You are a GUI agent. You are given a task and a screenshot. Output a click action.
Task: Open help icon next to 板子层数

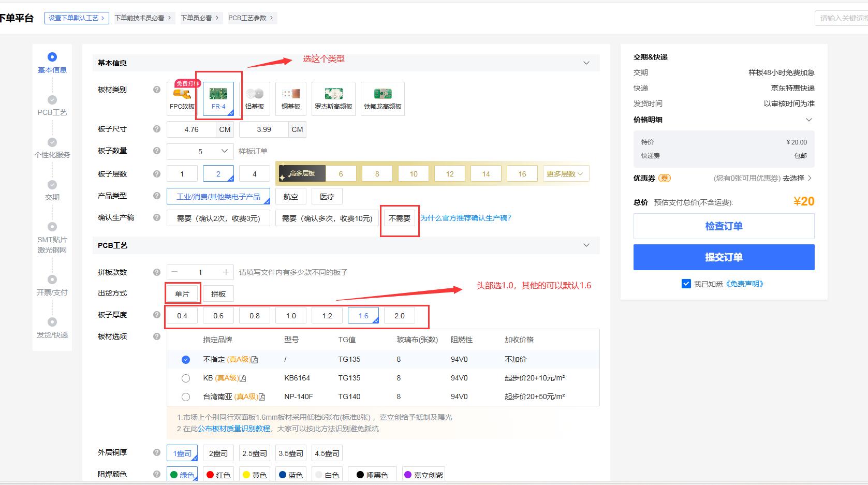156,174
